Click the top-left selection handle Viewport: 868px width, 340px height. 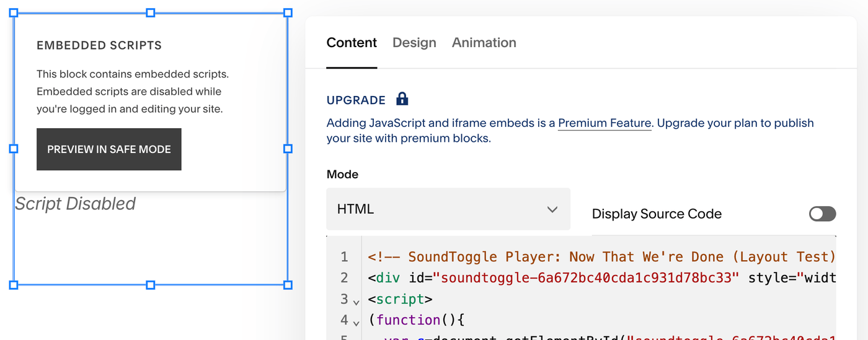click(x=14, y=12)
